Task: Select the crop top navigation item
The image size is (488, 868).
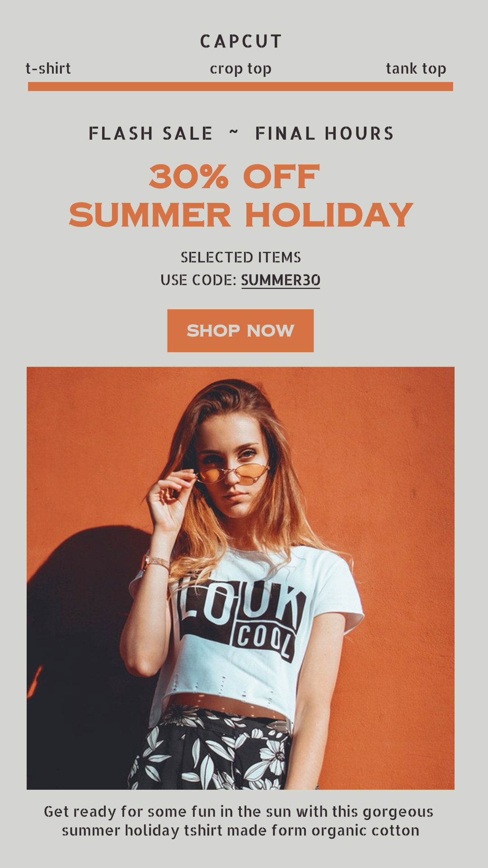Action: [241, 69]
